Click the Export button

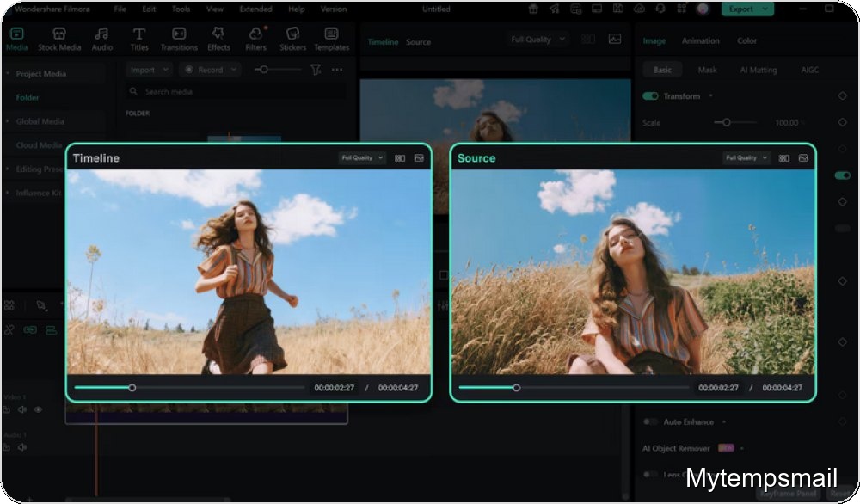tap(740, 9)
